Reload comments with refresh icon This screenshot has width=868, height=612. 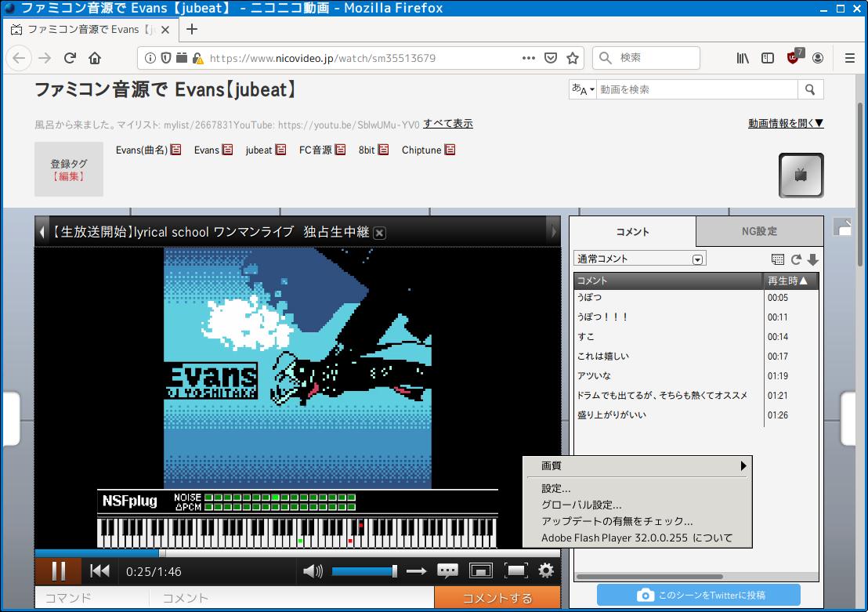coord(796,259)
